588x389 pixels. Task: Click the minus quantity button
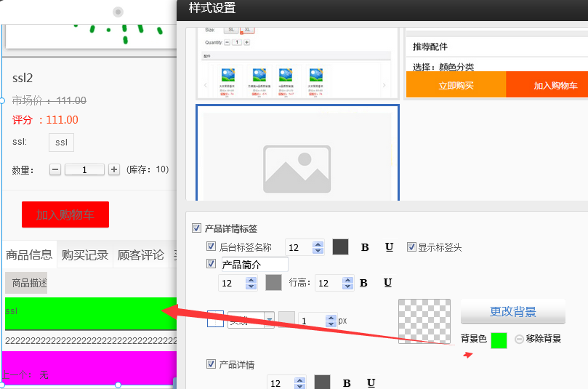tap(55, 169)
